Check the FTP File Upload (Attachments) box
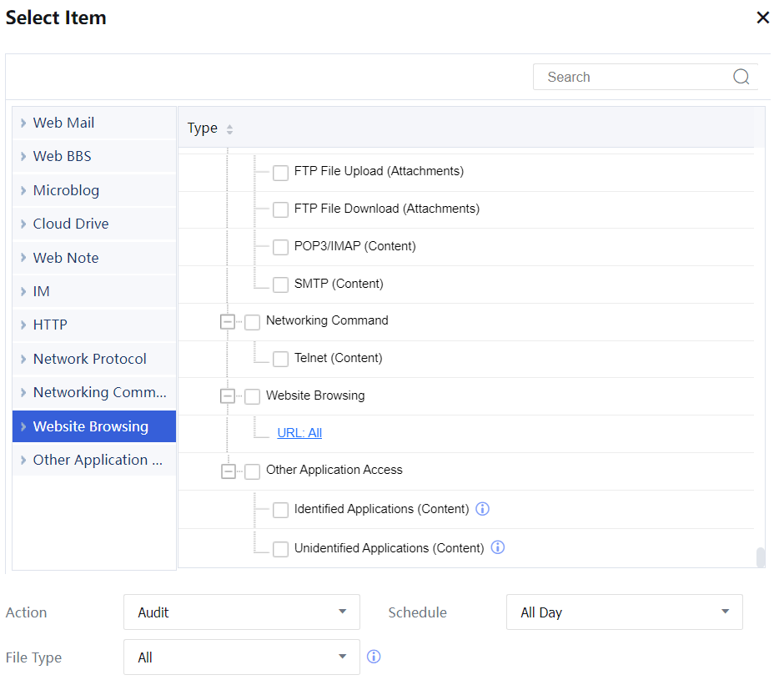Image resolution: width=784 pixels, height=680 pixels. [x=281, y=172]
